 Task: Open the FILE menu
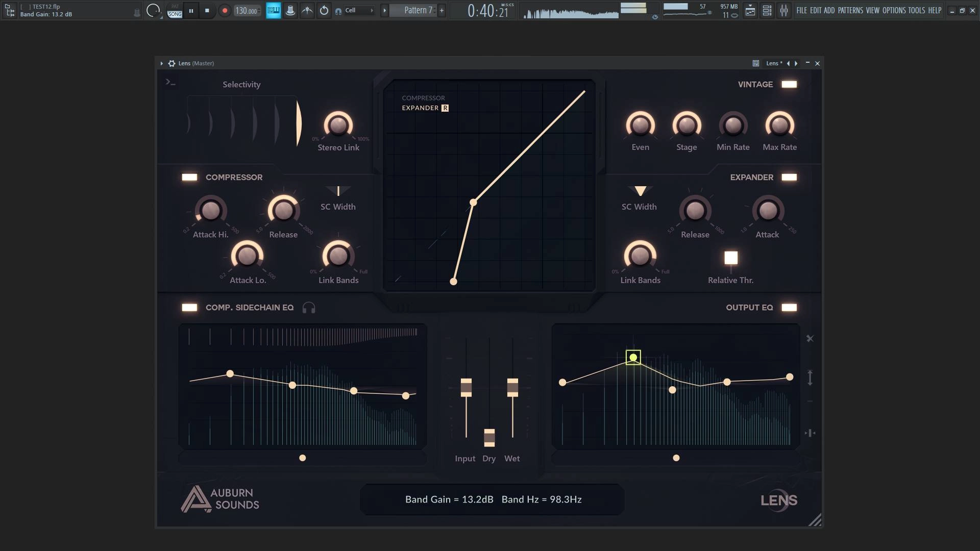802,10
